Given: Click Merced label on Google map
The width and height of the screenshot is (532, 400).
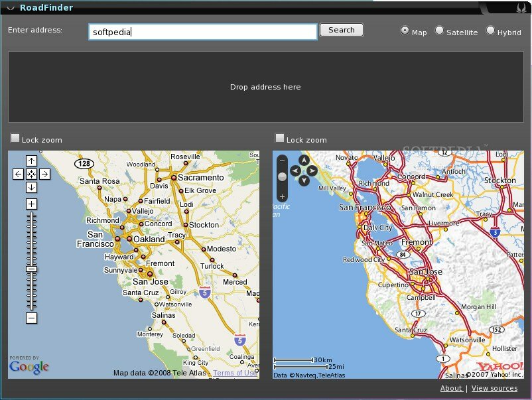Looking at the screenshot, I should coord(235,282).
